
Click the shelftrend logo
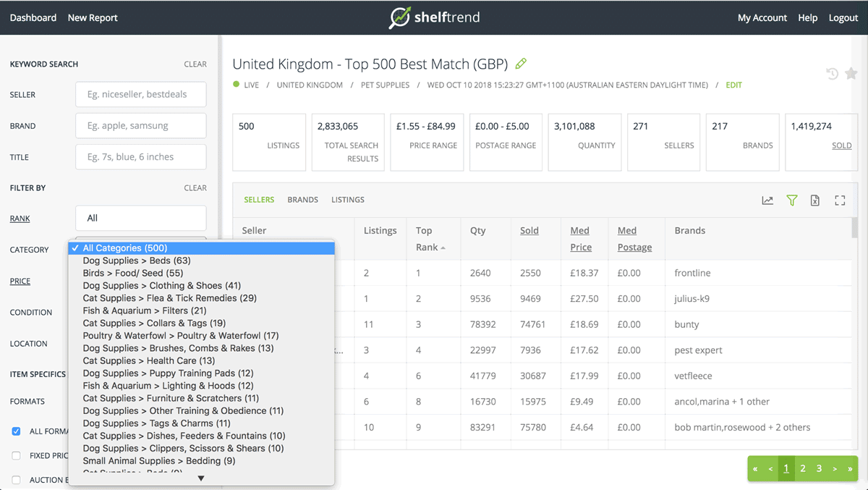[x=434, y=17]
